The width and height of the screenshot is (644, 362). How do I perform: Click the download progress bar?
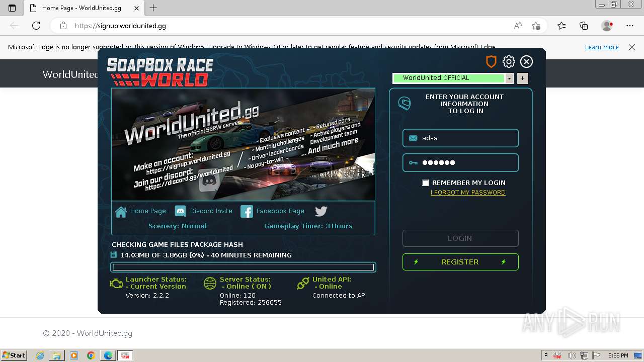[x=243, y=267]
